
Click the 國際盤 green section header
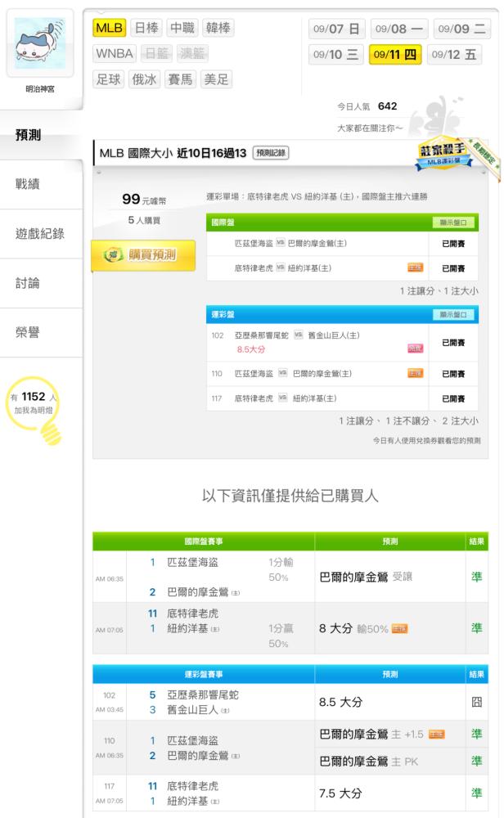click(342, 222)
